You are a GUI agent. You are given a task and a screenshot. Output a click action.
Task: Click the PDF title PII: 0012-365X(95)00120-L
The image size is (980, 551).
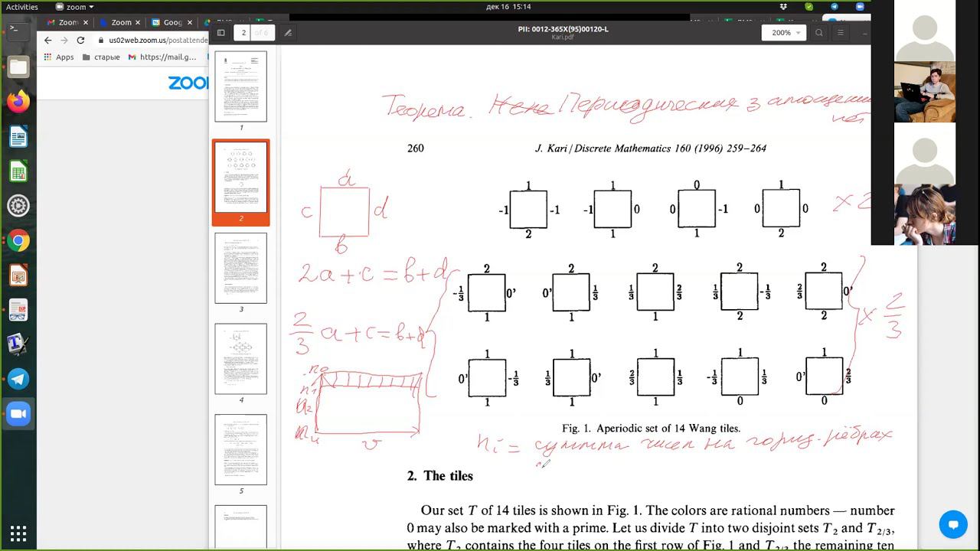pos(563,29)
